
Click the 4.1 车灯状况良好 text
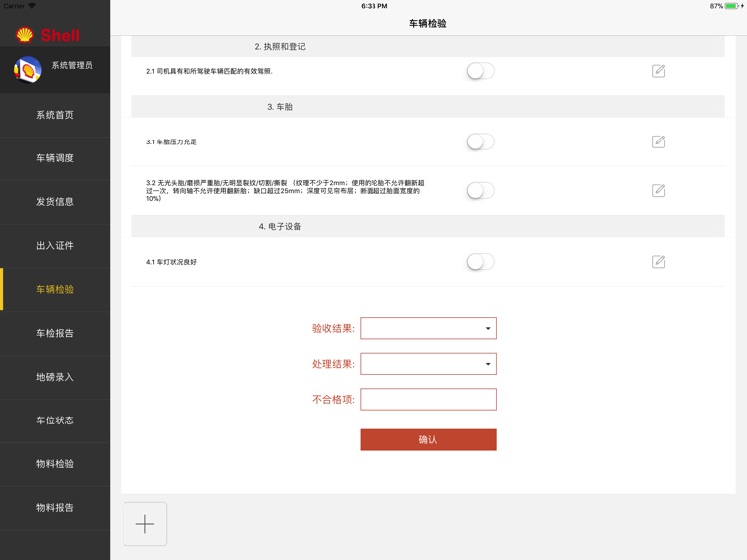171,262
